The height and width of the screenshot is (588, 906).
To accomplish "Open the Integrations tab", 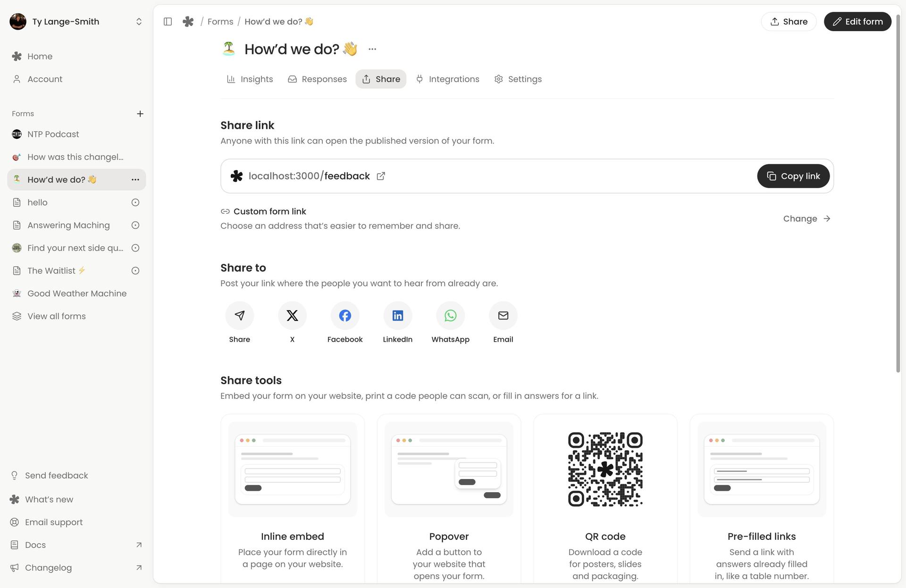I will 448,79.
